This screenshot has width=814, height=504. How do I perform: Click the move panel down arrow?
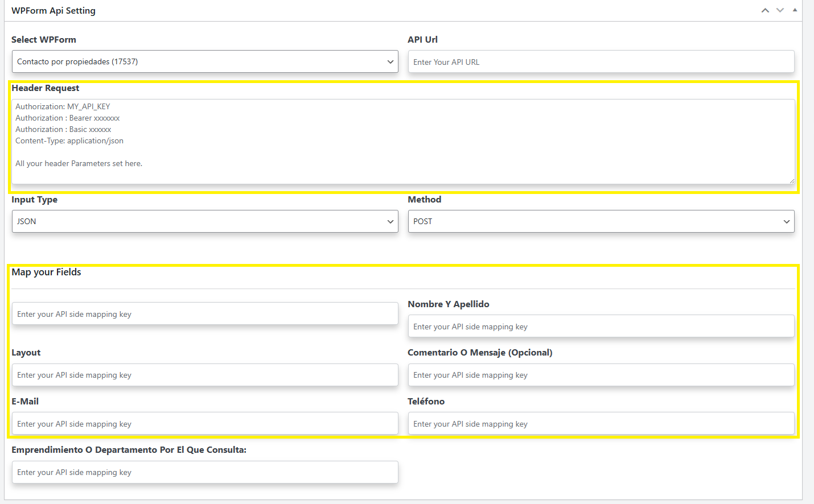tap(780, 10)
